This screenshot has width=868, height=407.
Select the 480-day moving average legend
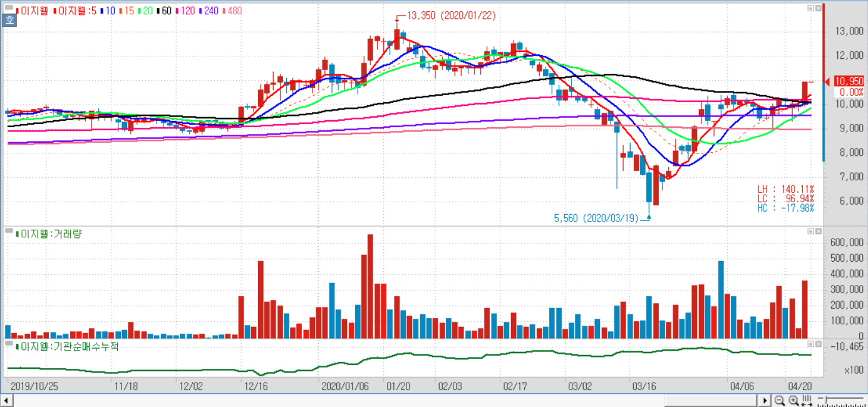point(232,11)
